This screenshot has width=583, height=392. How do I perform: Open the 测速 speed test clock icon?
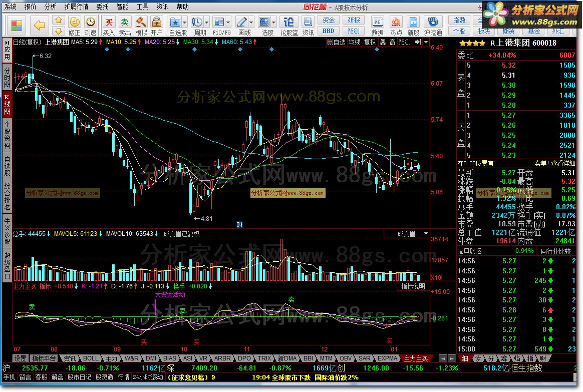[x=90, y=26]
